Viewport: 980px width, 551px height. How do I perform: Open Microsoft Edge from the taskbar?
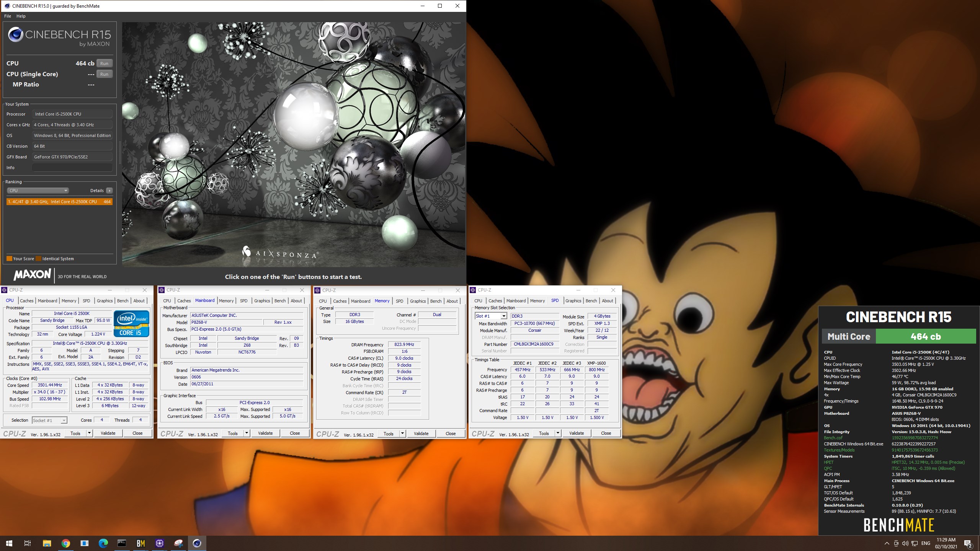coord(103,543)
